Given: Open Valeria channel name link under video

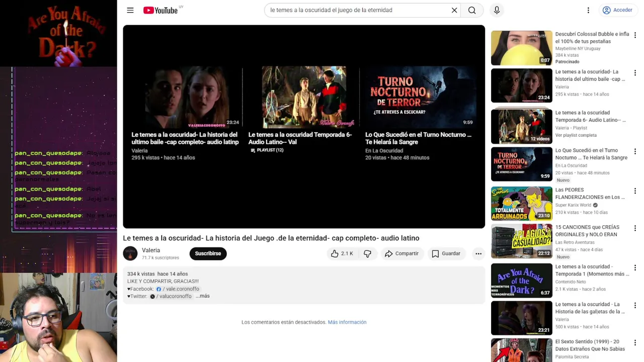Looking at the screenshot, I should 151,250.
